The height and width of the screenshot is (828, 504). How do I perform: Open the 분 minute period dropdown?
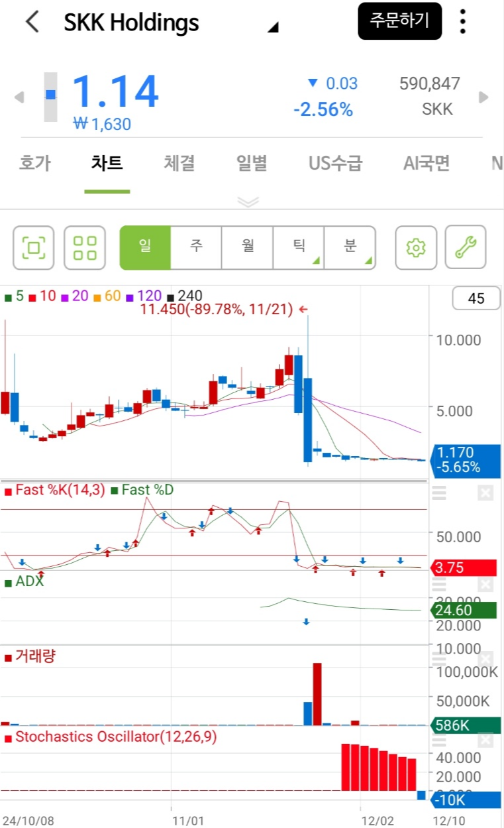(350, 247)
